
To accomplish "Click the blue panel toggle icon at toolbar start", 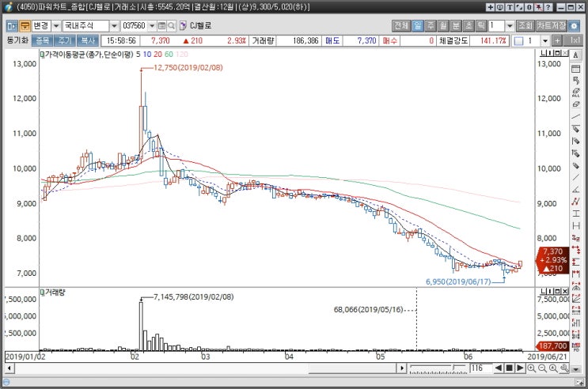I will [x=12, y=25].
